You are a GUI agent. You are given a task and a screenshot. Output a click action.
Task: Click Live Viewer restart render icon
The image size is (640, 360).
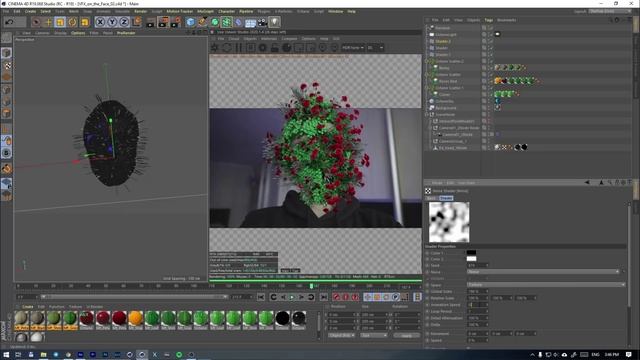(x=227, y=48)
